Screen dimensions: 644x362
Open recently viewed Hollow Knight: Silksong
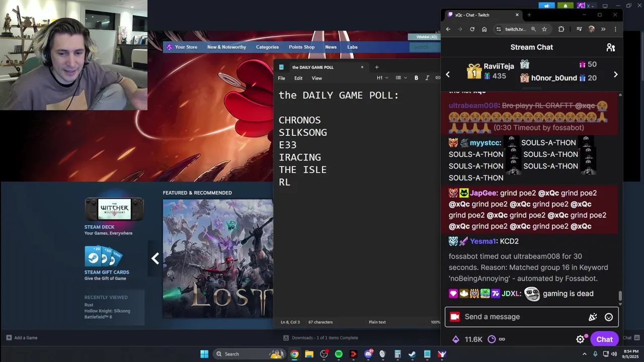pos(107,311)
